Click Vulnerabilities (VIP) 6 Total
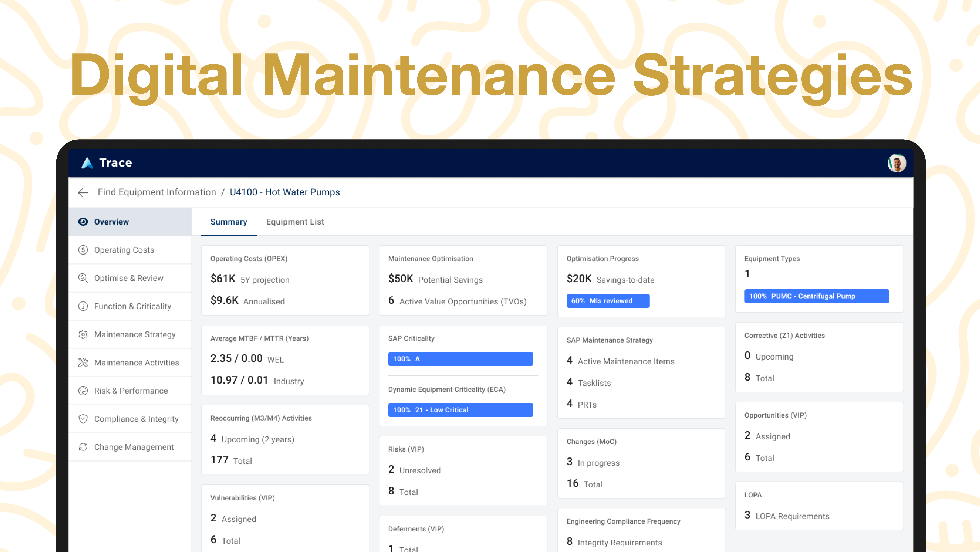Viewport: 980px width, 552px height. [x=225, y=540]
